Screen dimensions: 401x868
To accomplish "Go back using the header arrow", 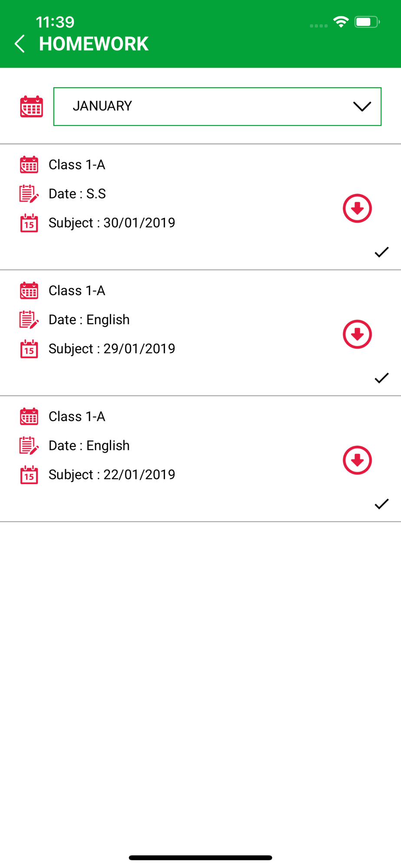I will (20, 44).
